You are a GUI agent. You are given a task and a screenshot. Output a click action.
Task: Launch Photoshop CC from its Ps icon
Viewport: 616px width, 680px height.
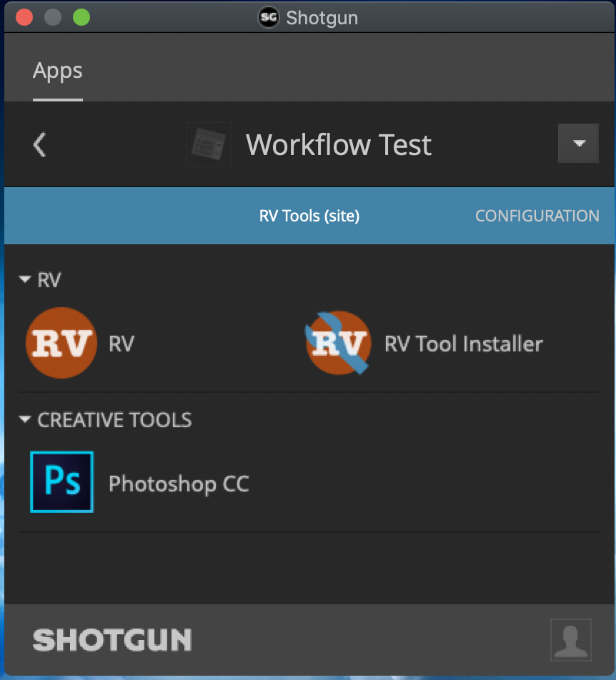click(61, 482)
